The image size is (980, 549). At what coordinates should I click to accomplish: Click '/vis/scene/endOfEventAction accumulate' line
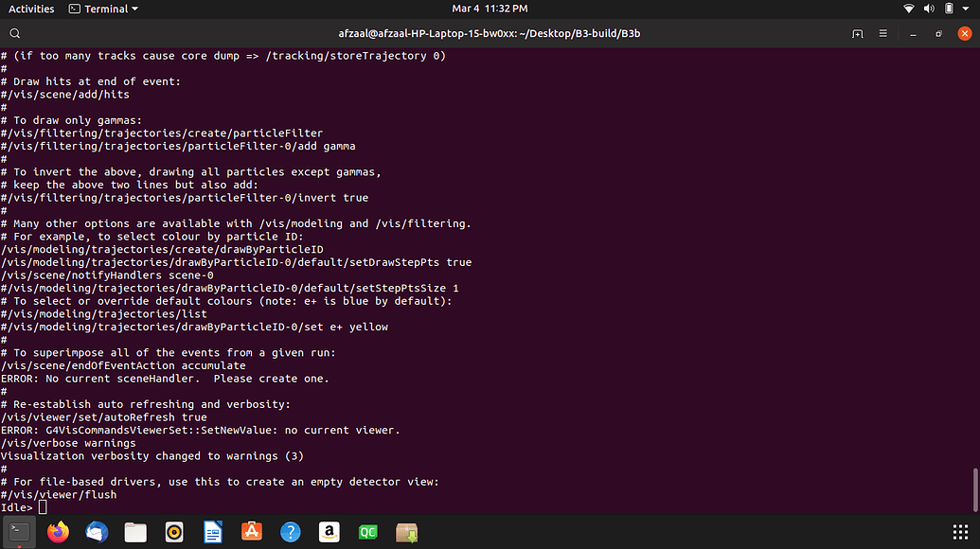(123, 365)
